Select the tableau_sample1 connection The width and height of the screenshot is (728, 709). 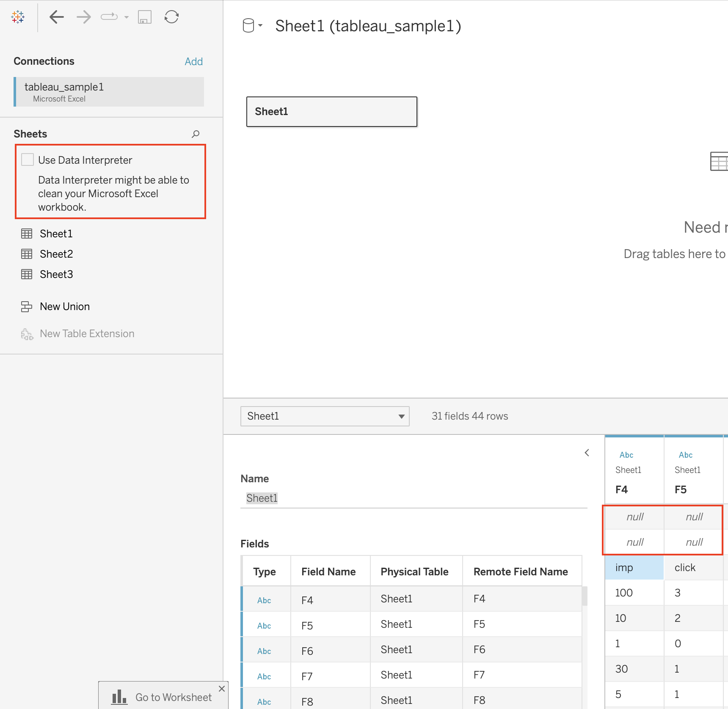tap(109, 92)
